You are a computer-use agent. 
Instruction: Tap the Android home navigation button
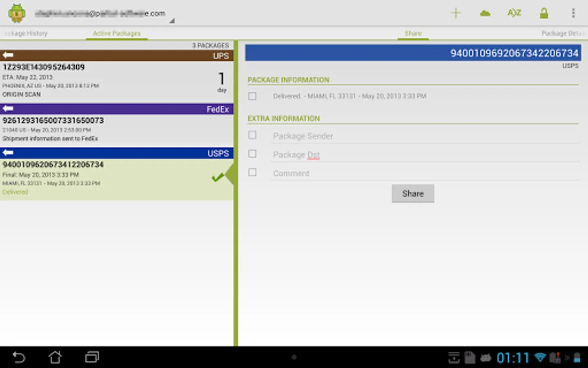click(x=55, y=357)
